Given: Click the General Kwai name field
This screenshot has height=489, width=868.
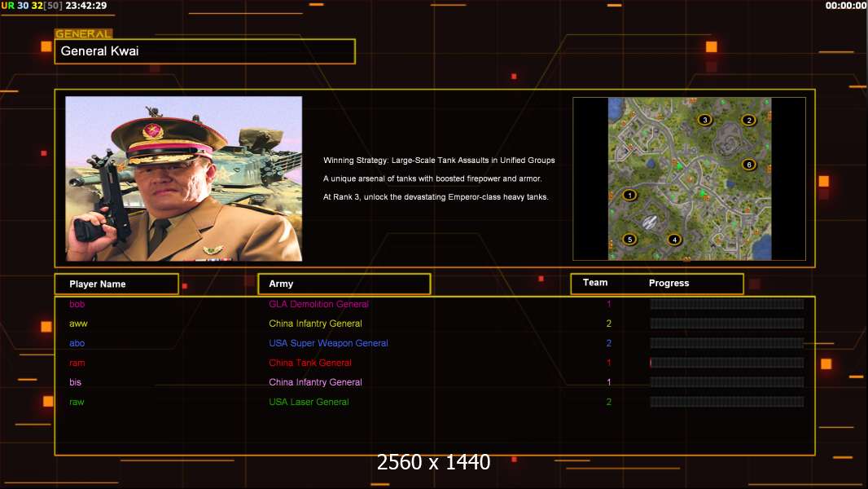Looking at the screenshot, I should [205, 51].
